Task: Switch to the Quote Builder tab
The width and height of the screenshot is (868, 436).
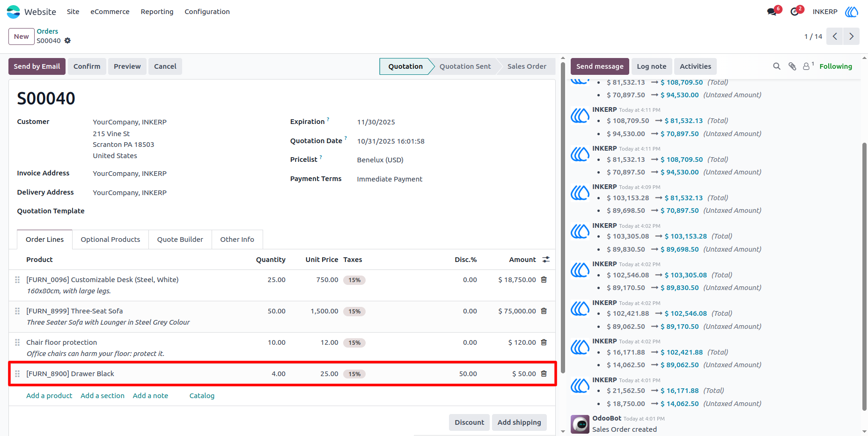Action: (x=180, y=240)
